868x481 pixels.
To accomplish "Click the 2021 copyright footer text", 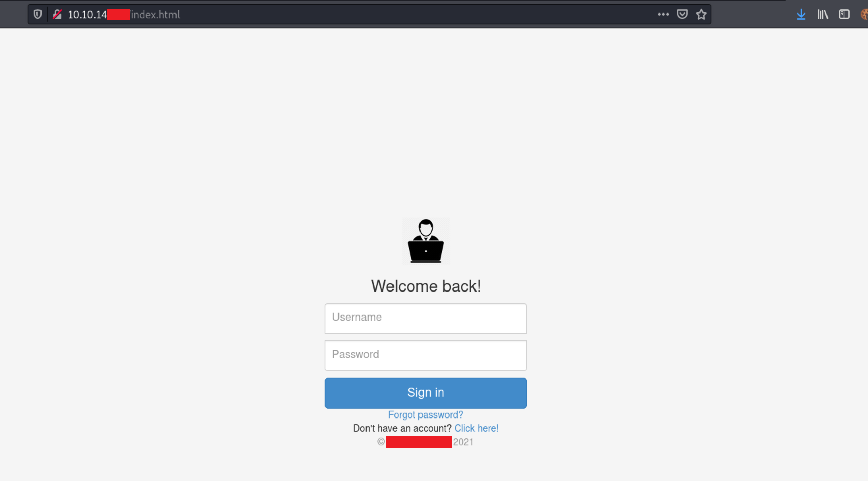I will pos(463,442).
